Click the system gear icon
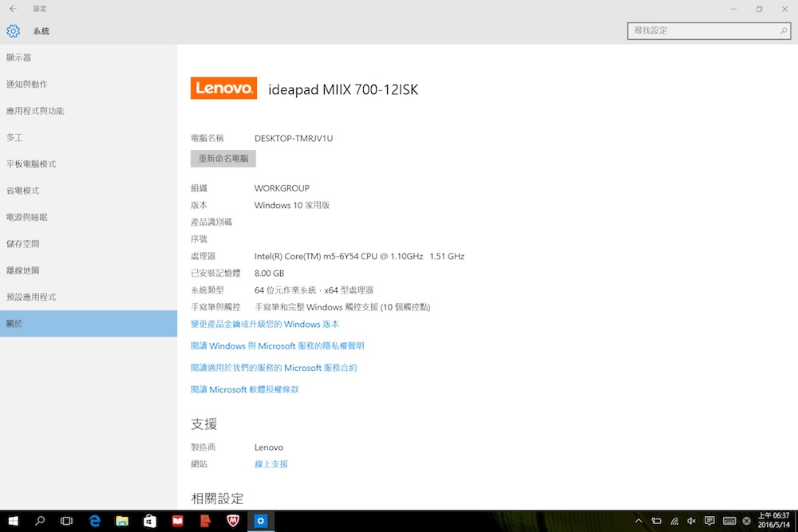The image size is (798, 532). (x=14, y=31)
